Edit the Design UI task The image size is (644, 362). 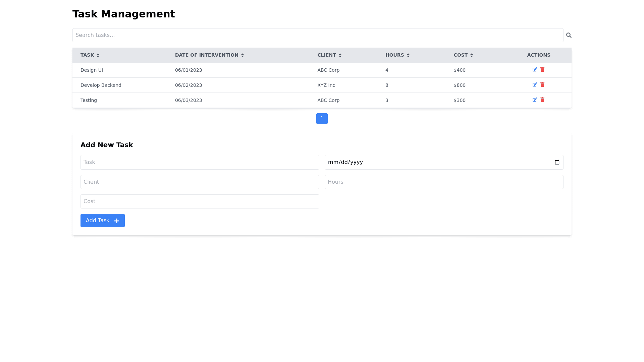[535, 70]
